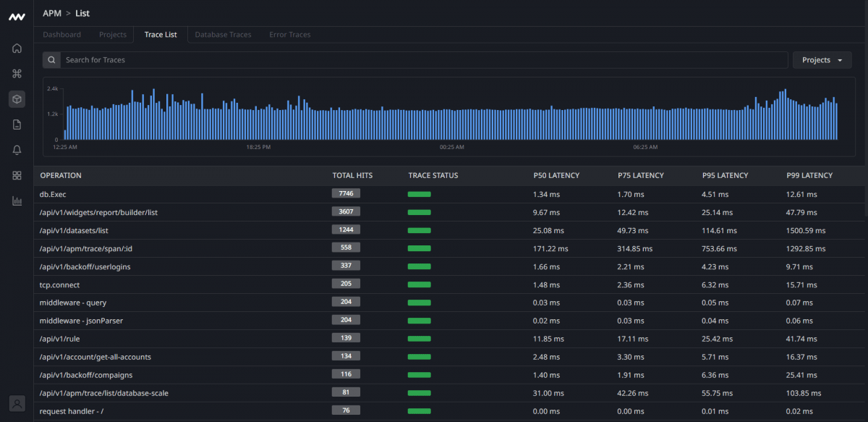Click the highlighted Traces cube icon
This screenshot has width=868, height=422.
[16, 98]
